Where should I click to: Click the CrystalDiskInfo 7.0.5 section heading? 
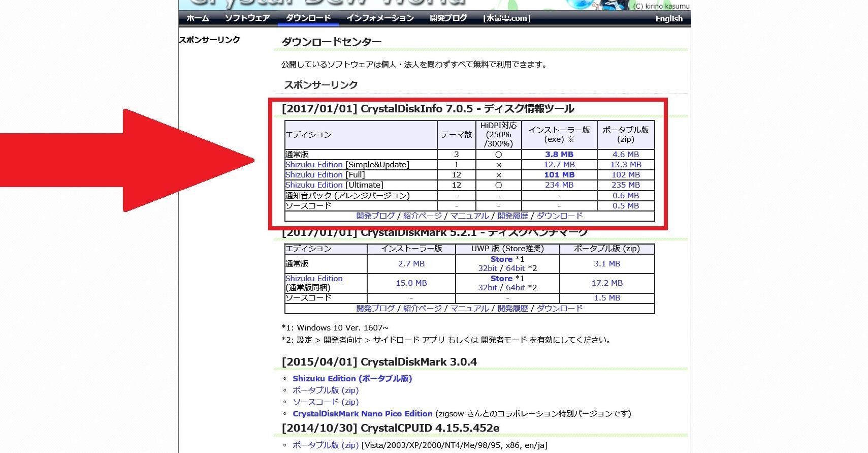[x=428, y=109]
